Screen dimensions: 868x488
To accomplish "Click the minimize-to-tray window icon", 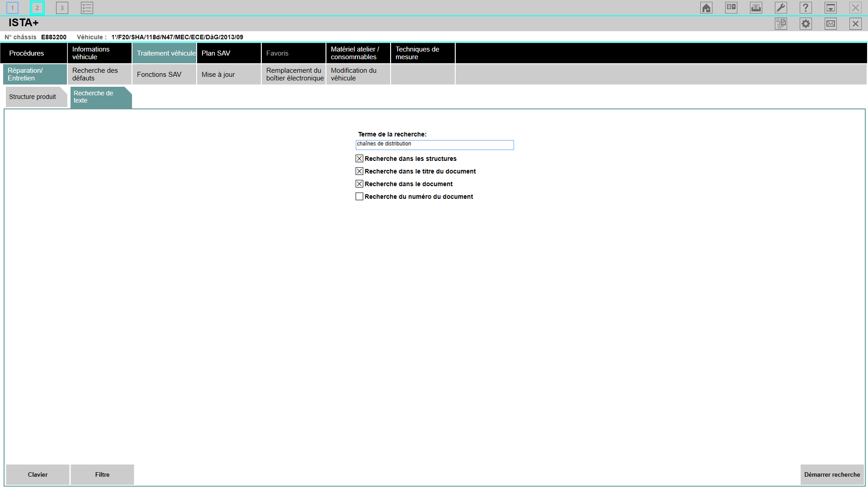I will coord(830,8).
